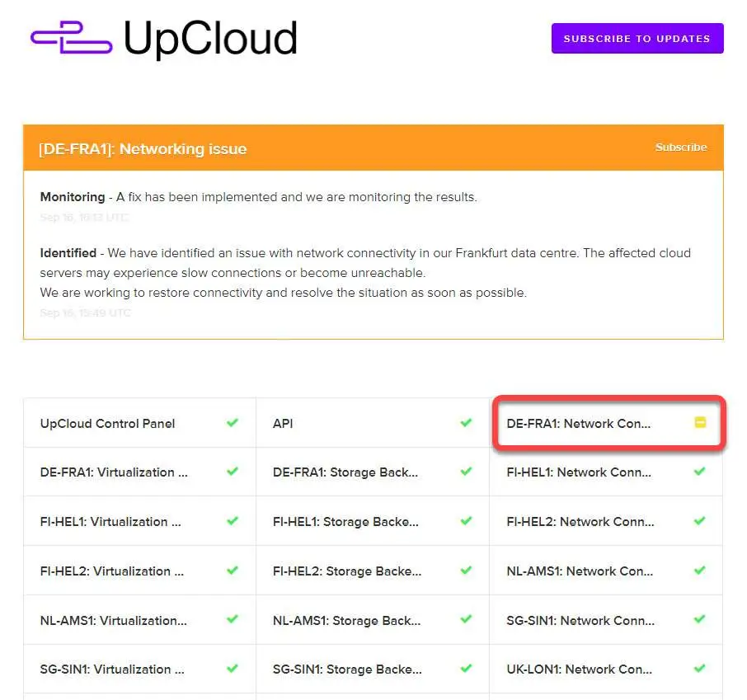Image resolution: width=747 pixels, height=700 pixels.
Task: Click the UpCloud wordmark text
Action: 210,39
